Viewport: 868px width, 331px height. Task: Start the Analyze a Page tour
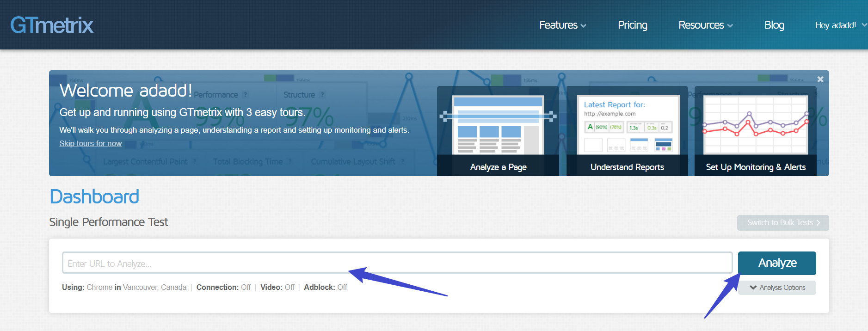498,131
